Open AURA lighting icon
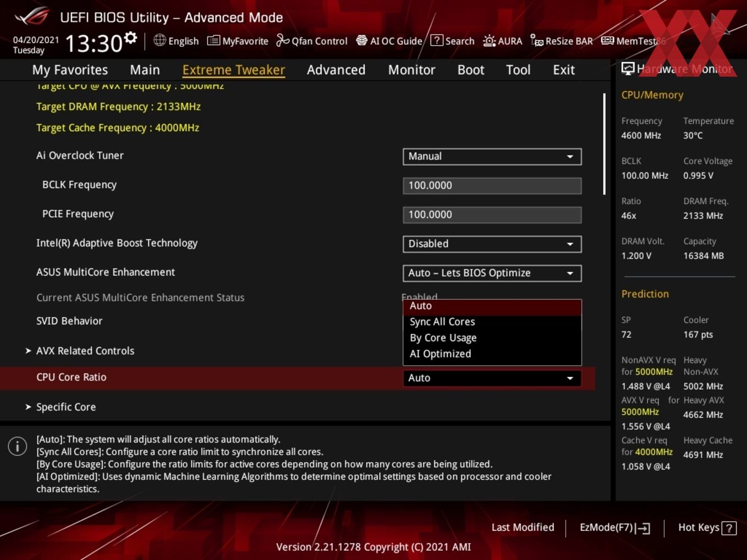This screenshot has width=747, height=560. coord(489,41)
